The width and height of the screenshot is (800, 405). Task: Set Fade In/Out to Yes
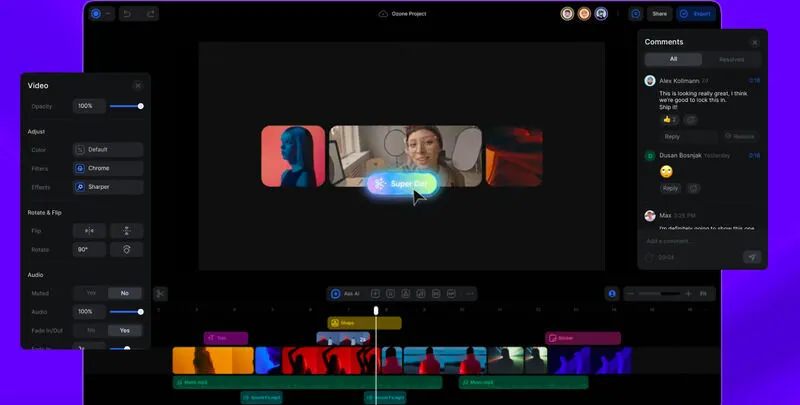click(x=124, y=331)
